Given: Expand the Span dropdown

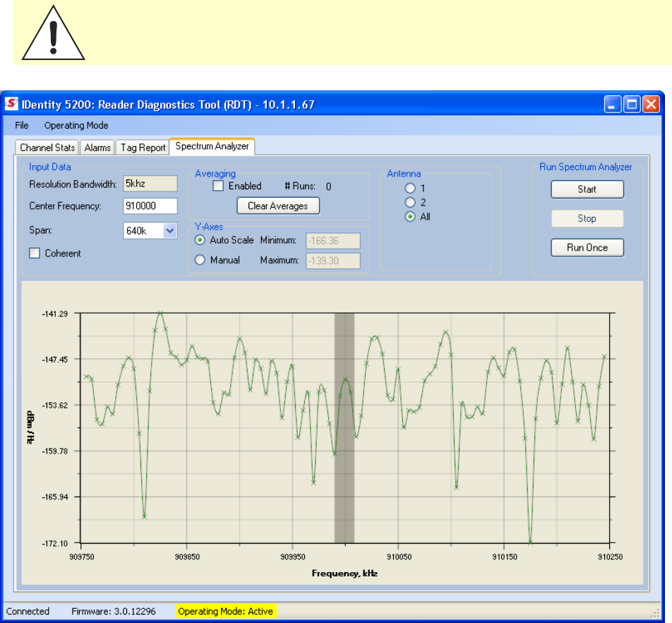Looking at the screenshot, I should click(x=169, y=231).
